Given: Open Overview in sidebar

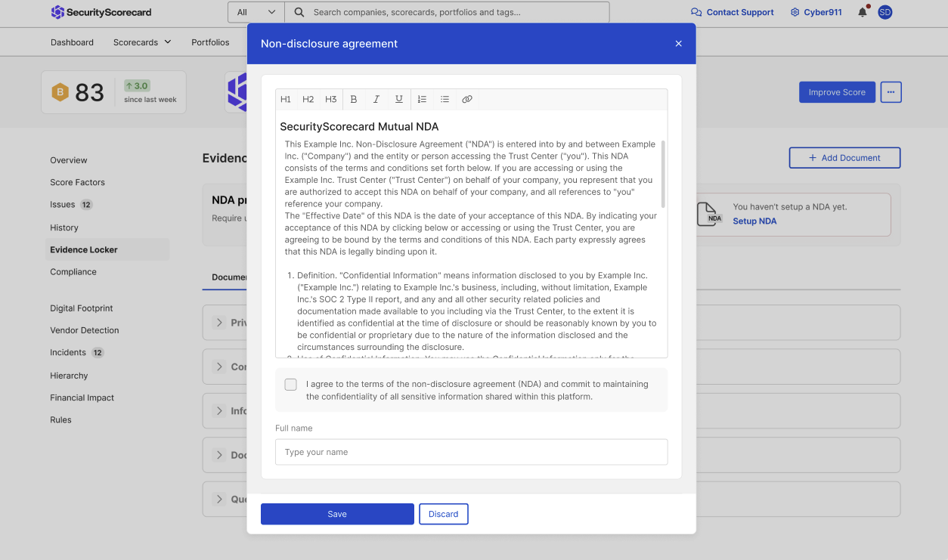Looking at the screenshot, I should tap(69, 160).
